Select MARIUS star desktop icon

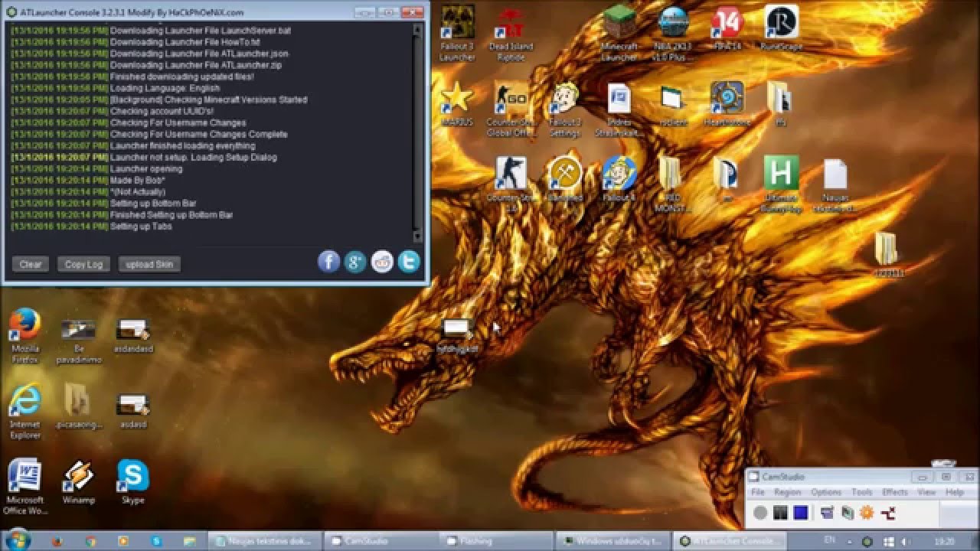[457, 103]
